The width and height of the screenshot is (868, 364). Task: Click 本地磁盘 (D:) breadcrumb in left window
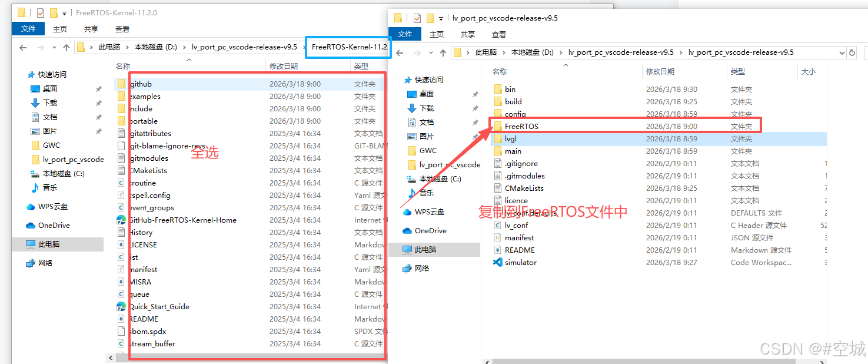click(156, 47)
